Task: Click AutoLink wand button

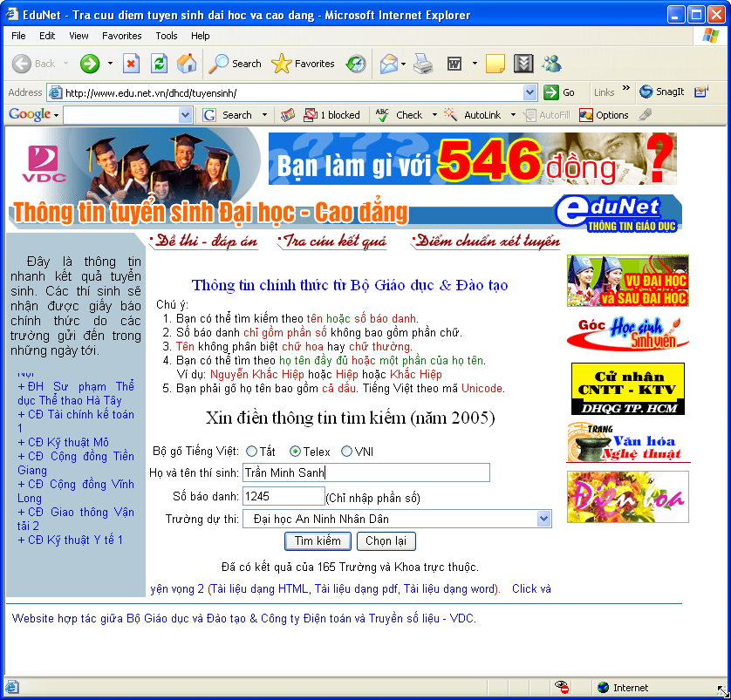Action: tap(472, 115)
